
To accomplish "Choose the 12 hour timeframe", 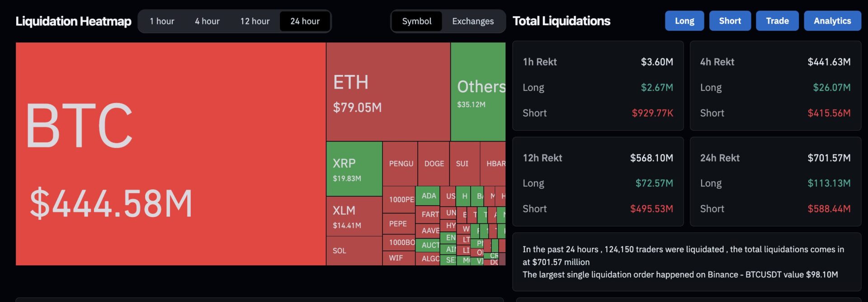I will 255,21.
